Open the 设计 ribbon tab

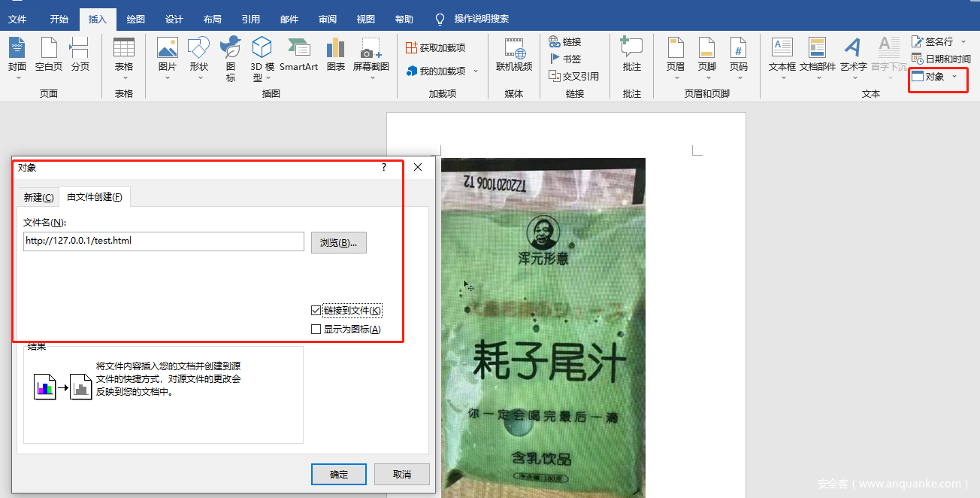click(x=174, y=20)
